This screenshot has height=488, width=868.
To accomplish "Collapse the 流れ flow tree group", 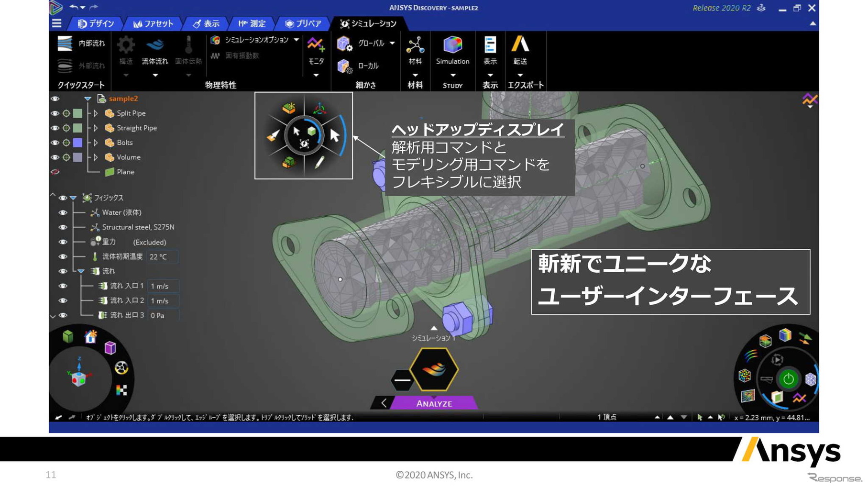I will tap(81, 271).
